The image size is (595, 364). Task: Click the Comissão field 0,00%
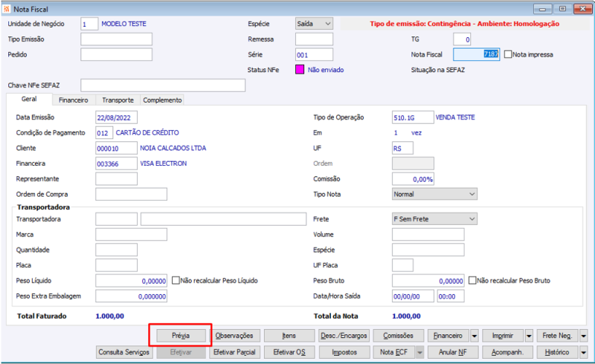[x=413, y=179]
